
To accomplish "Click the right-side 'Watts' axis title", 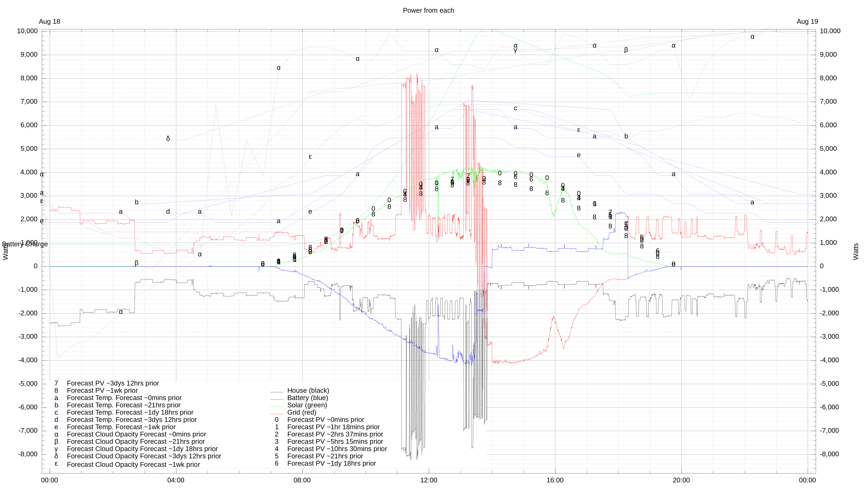I will pos(856,251).
